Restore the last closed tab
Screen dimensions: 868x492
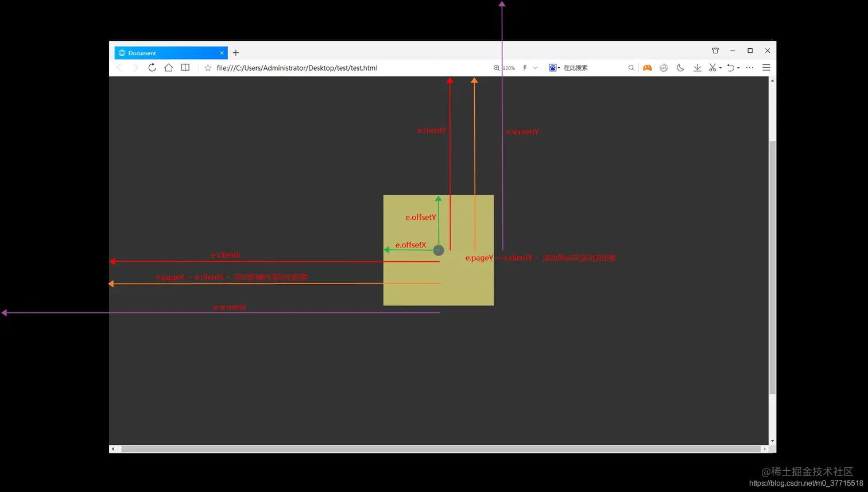click(x=730, y=68)
